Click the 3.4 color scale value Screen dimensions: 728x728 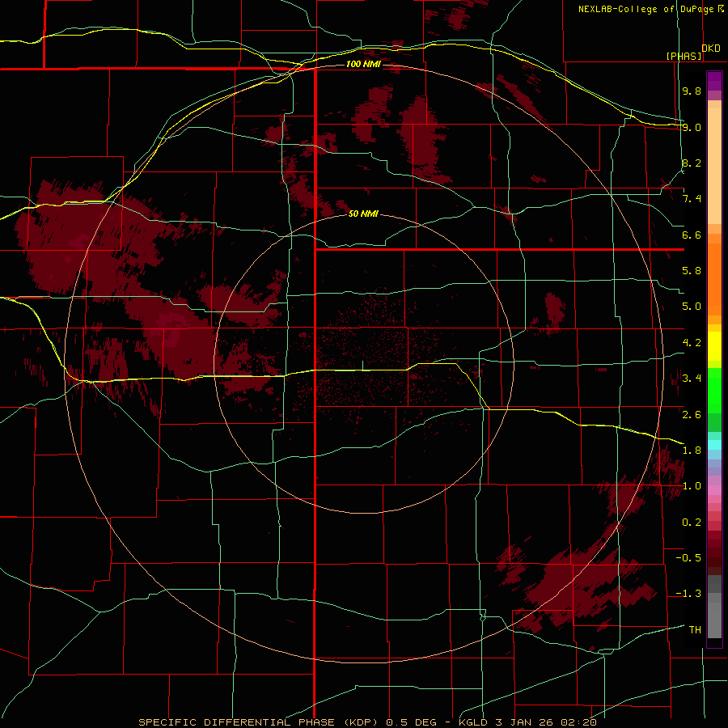click(692, 379)
